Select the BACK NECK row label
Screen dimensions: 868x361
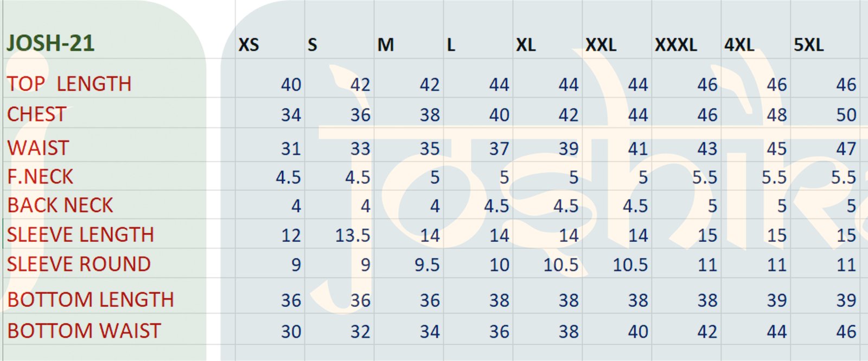60,205
